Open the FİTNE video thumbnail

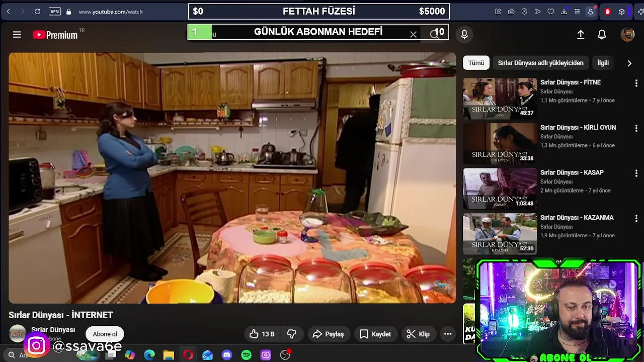500,98
